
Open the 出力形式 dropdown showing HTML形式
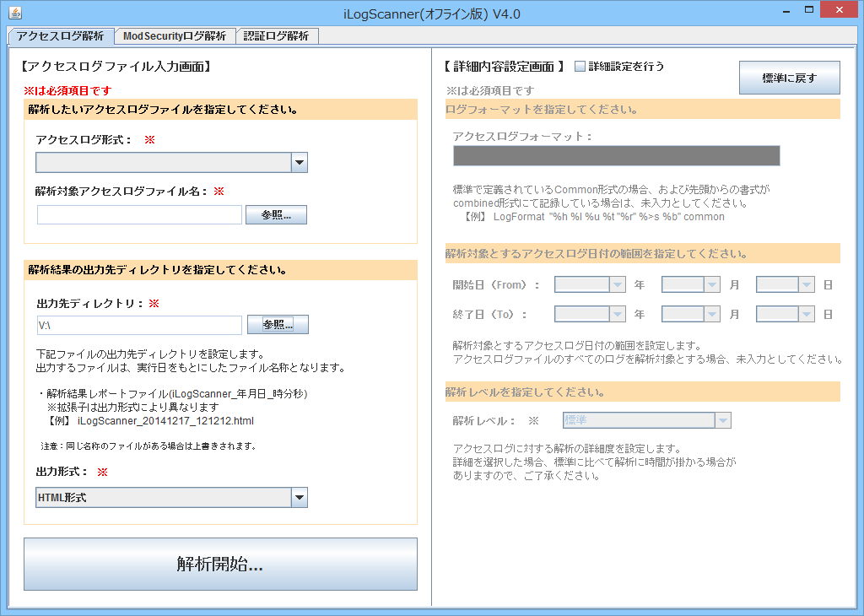click(300, 497)
